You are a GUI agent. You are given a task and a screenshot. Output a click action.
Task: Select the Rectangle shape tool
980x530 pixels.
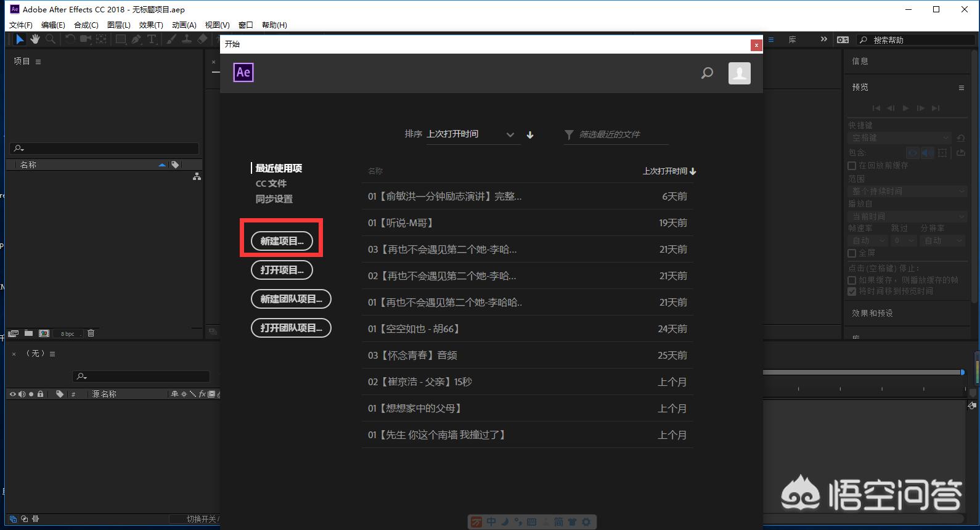click(x=121, y=39)
